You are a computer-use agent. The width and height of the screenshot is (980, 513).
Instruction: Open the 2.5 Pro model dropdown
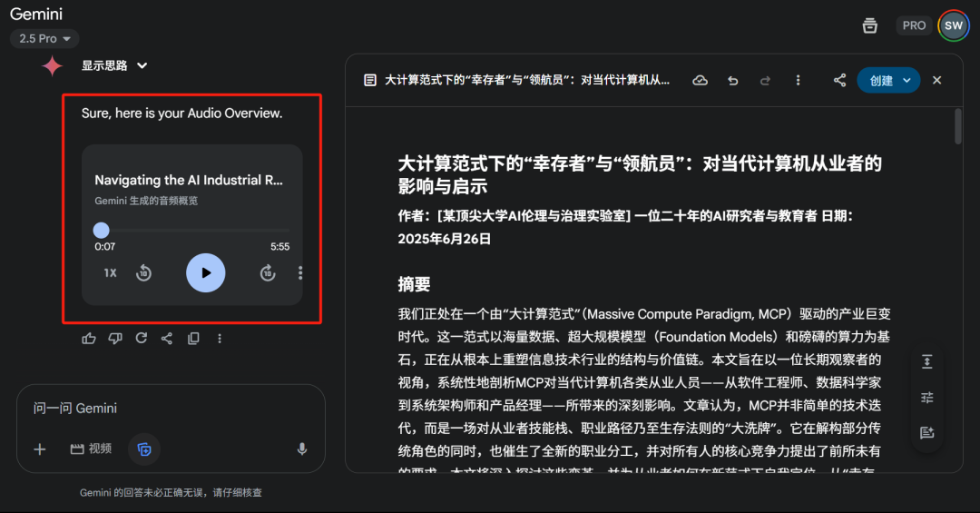pyautogui.click(x=45, y=39)
